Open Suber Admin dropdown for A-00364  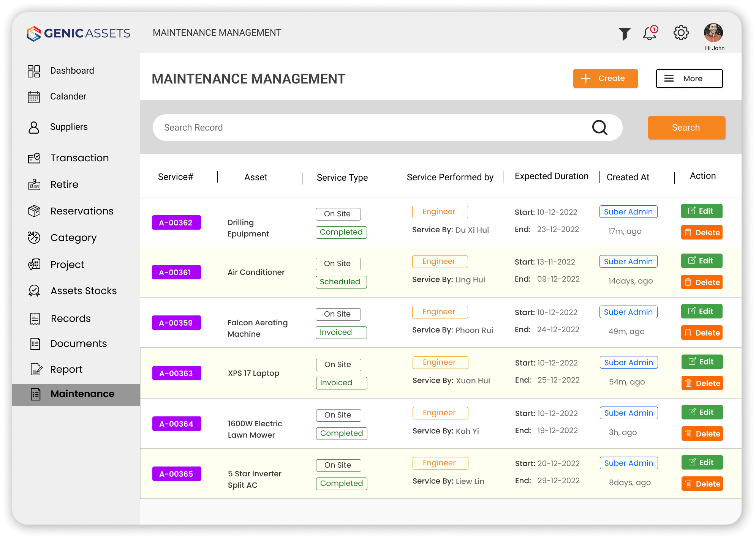tap(628, 413)
